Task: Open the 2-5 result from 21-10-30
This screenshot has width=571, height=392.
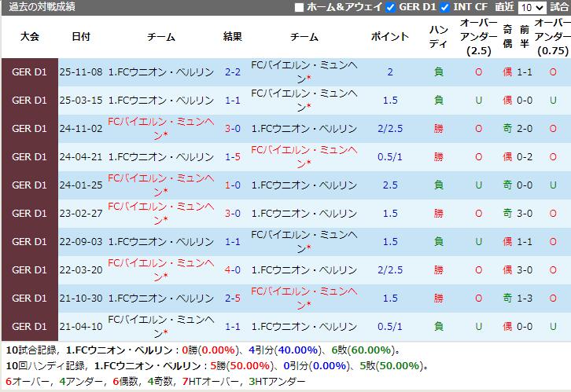Action: pyautogui.click(x=232, y=299)
